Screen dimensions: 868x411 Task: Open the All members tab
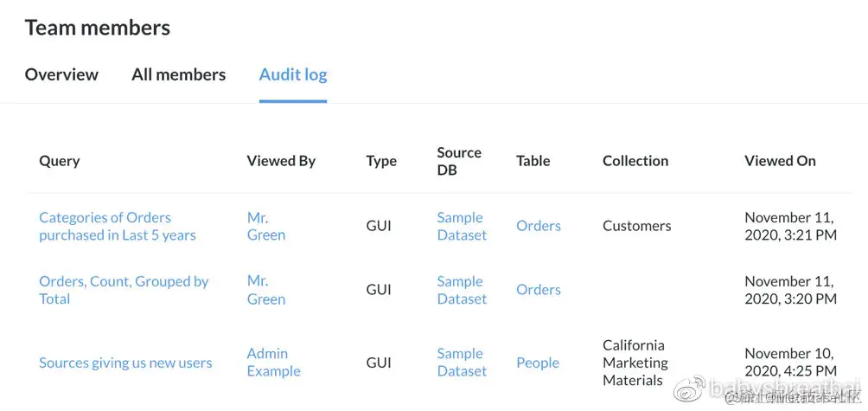click(178, 74)
